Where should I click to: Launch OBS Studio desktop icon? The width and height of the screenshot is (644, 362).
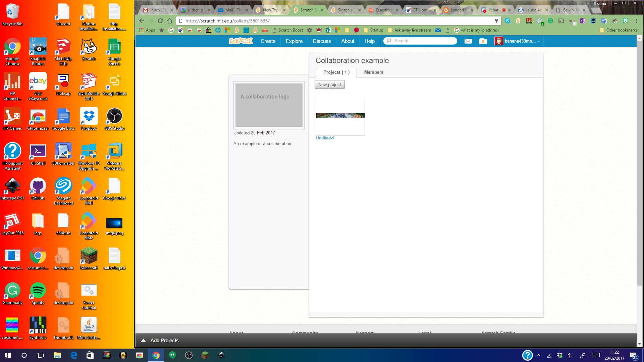tap(114, 119)
